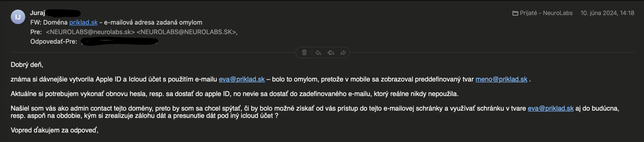Click eva@priklad.sk link in the admin contact paragraph

click(550, 108)
